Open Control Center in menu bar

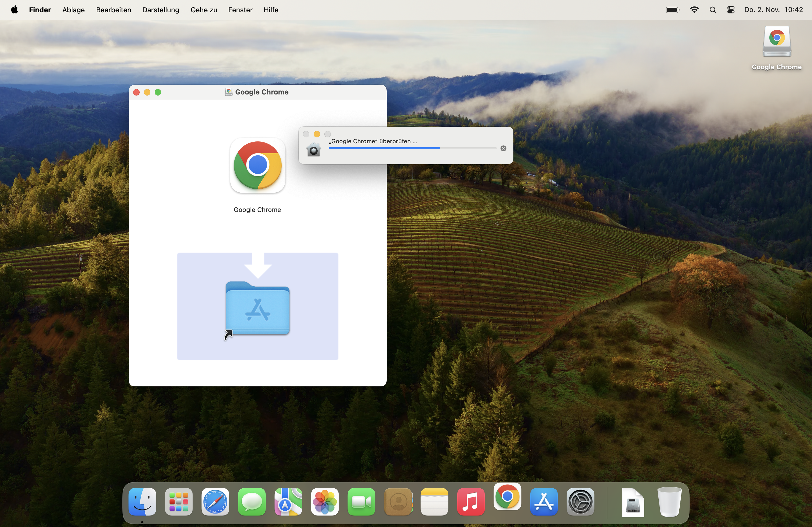pos(731,10)
